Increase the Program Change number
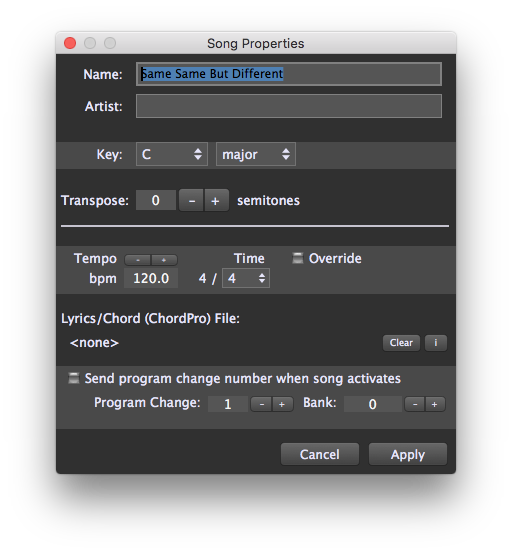 (x=282, y=404)
